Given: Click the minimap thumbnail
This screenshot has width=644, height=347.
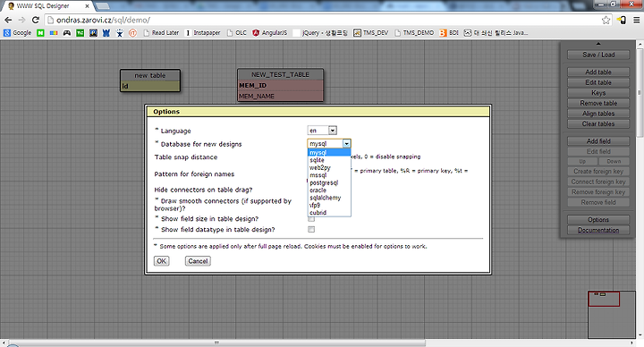Looking at the screenshot, I should click(612, 315).
